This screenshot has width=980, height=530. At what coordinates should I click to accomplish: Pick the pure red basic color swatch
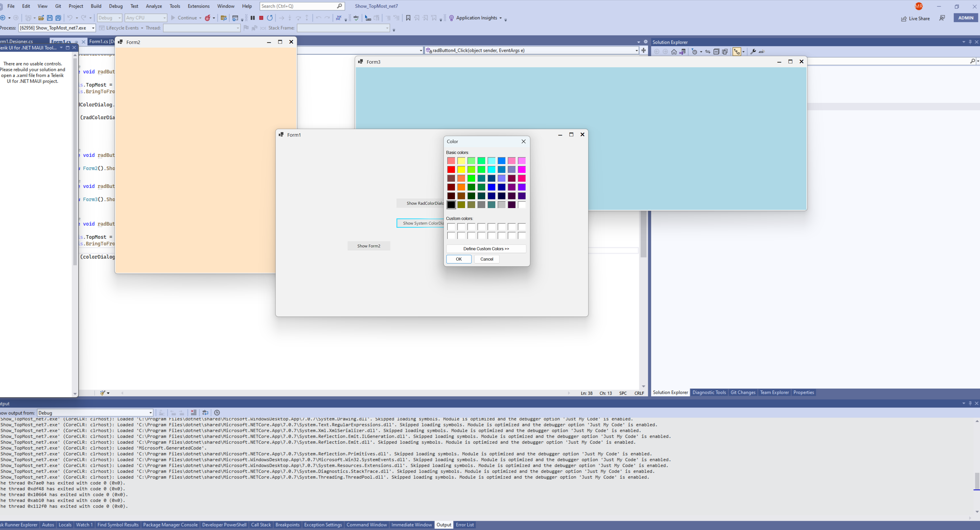(x=451, y=170)
